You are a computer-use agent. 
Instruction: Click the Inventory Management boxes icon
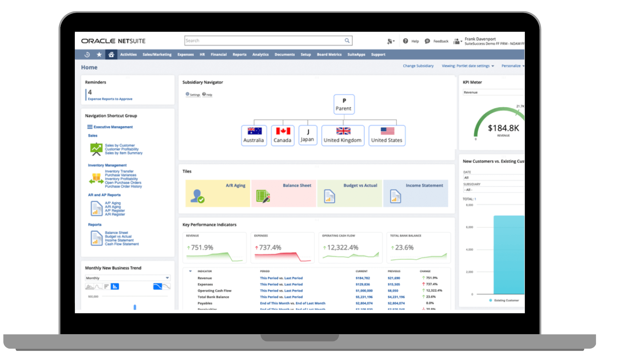96,179
